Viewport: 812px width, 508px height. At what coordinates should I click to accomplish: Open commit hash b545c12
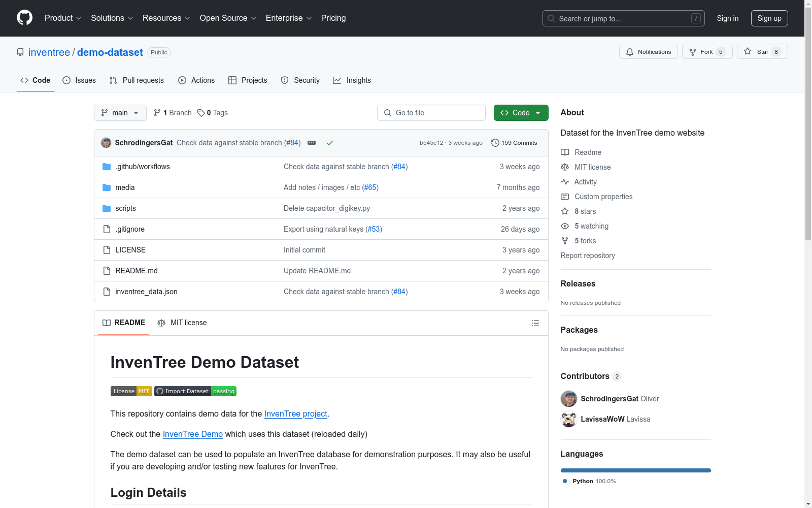pos(431,143)
